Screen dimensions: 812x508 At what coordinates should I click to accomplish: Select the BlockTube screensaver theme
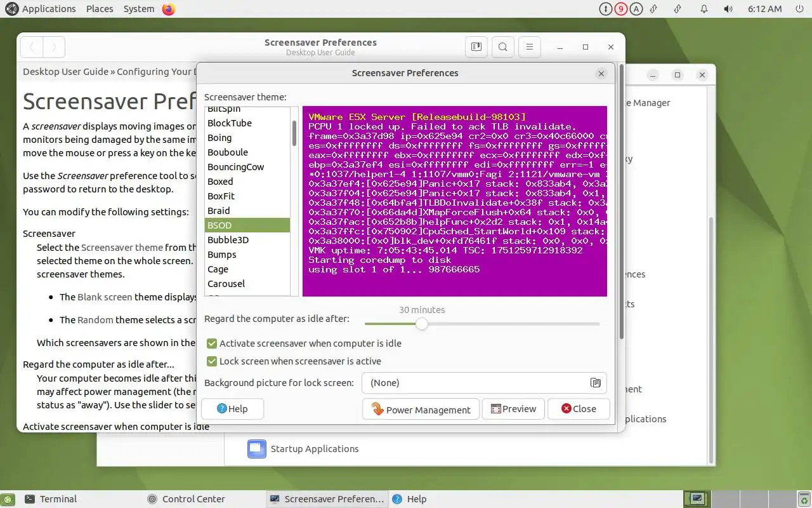coord(247,123)
